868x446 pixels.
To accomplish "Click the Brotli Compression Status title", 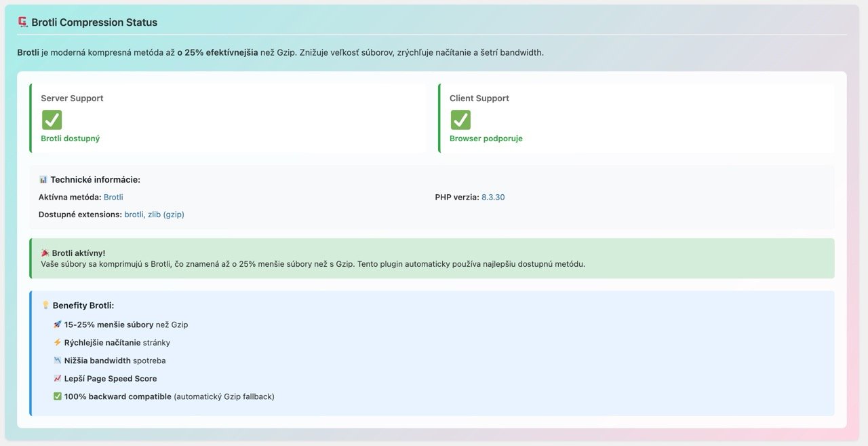I will tap(94, 22).
